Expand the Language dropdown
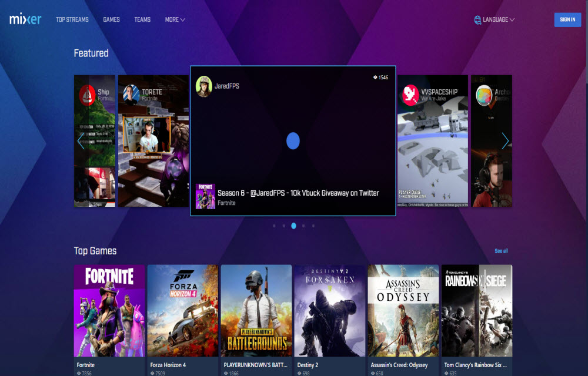 coord(499,19)
